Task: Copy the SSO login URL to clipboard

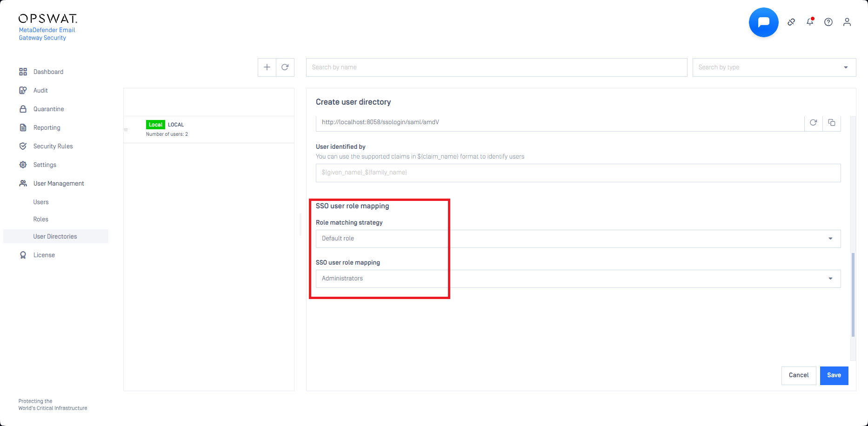Action: (x=832, y=123)
